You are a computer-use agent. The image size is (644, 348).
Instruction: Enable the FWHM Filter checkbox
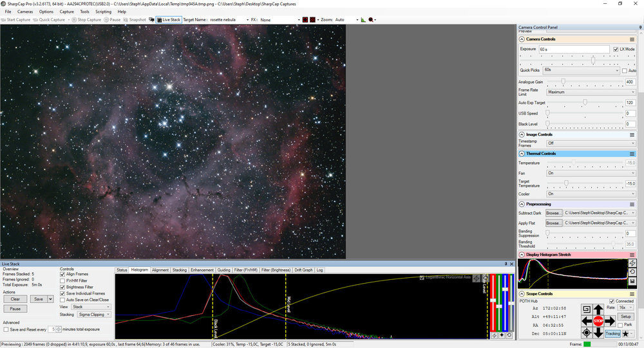[62, 280]
